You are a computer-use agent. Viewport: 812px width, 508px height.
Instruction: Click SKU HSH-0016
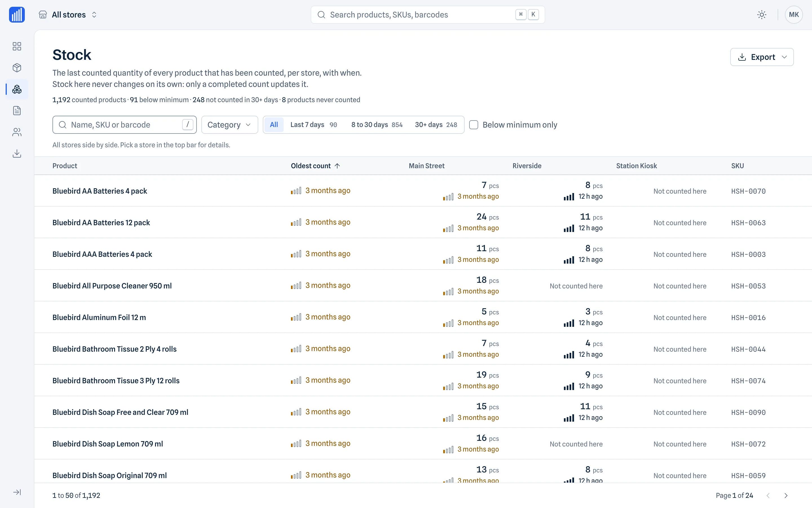pyautogui.click(x=748, y=317)
